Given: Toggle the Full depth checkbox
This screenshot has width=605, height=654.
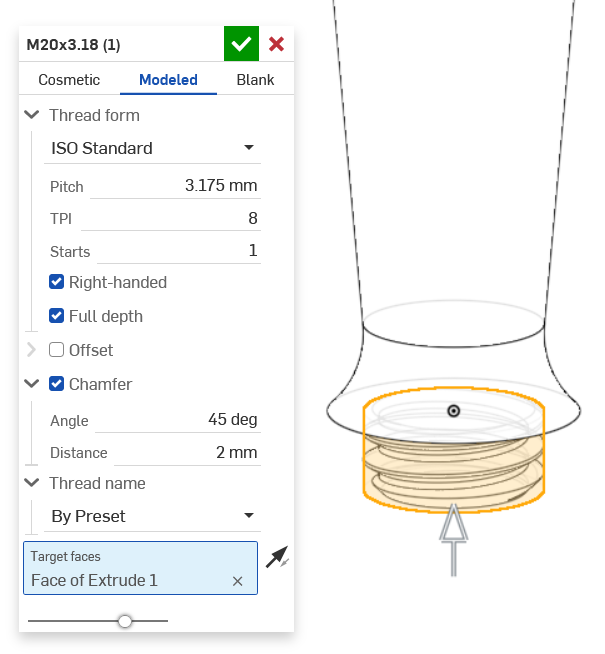Looking at the screenshot, I should point(57,316).
